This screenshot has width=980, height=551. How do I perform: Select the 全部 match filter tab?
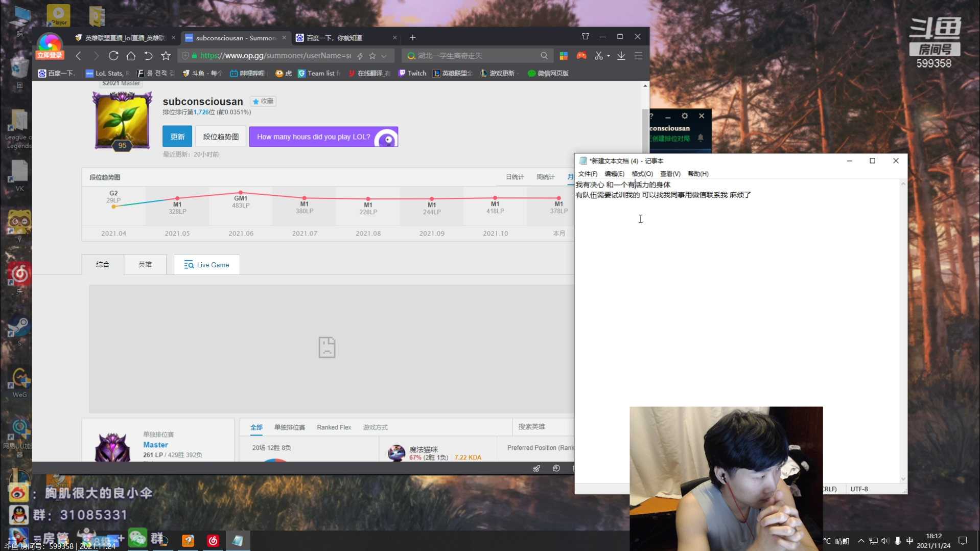256,427
